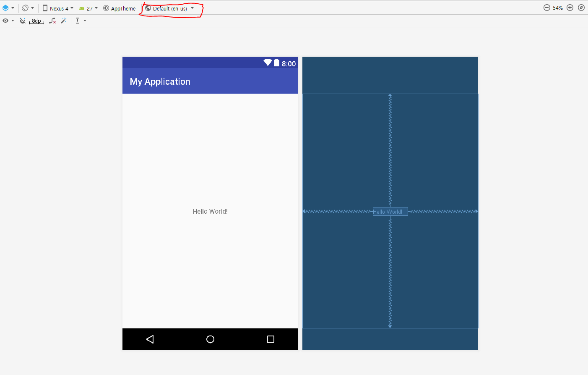
Task: Click the zoom to fit screen icon
Action: pyautogui.click(x=581, y=8)
